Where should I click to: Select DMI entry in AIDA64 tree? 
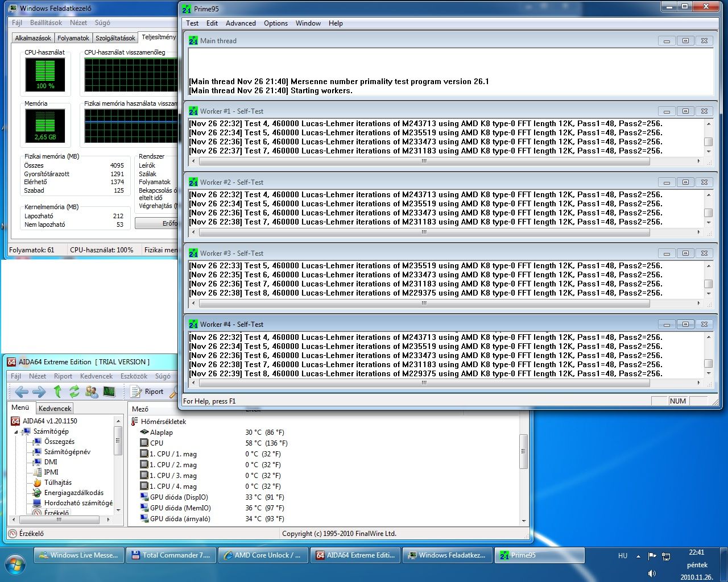(51, 462)
